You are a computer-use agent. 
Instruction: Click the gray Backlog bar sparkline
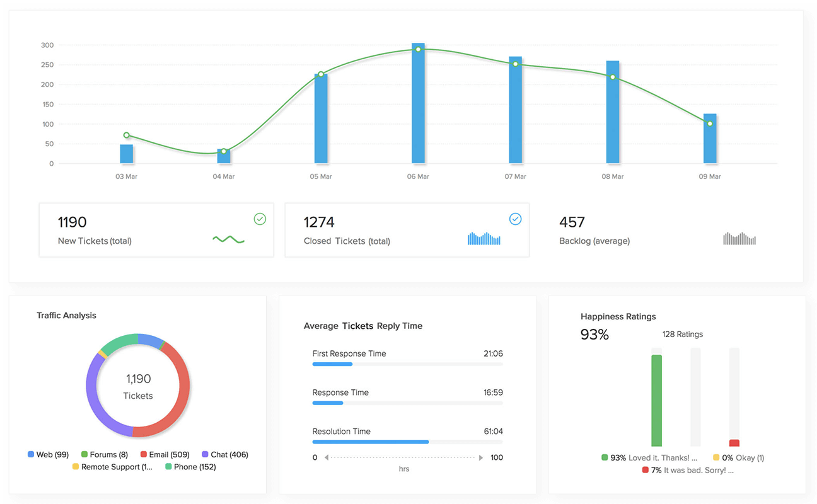coord(739,239)
